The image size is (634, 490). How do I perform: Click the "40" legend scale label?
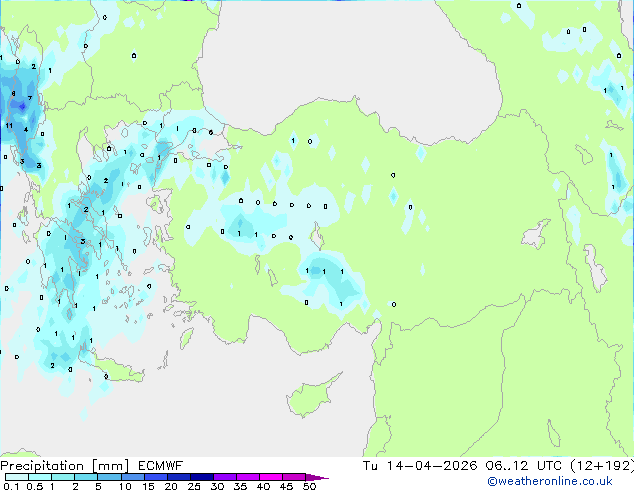263,486
